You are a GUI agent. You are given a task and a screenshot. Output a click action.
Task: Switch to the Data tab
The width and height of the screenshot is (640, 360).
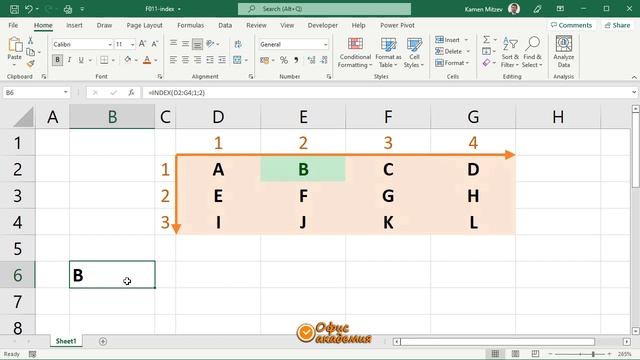[225, 25]
